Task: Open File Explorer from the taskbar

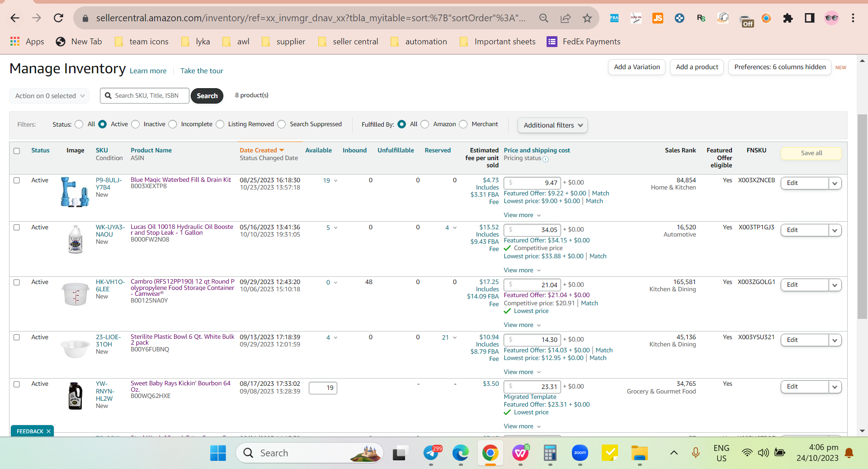Action: click(x=639, y=453)
